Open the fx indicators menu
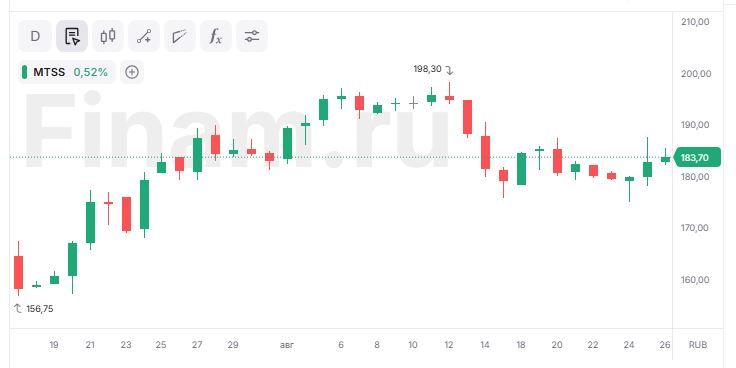This screenshot has width=736, height=368. tap(216, 36)
